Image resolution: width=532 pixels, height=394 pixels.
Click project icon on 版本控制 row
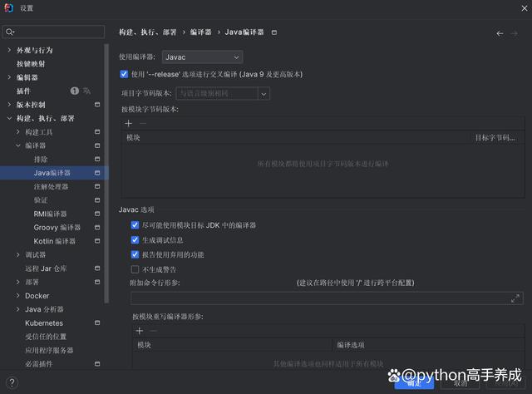tap(97, 105)
